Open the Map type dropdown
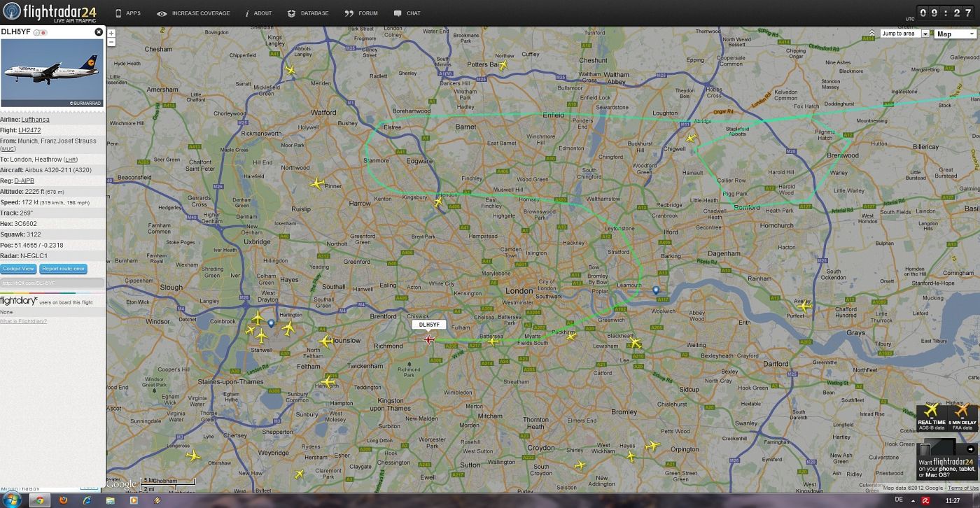This screenshot has height=508, width=980. (954, 34)
